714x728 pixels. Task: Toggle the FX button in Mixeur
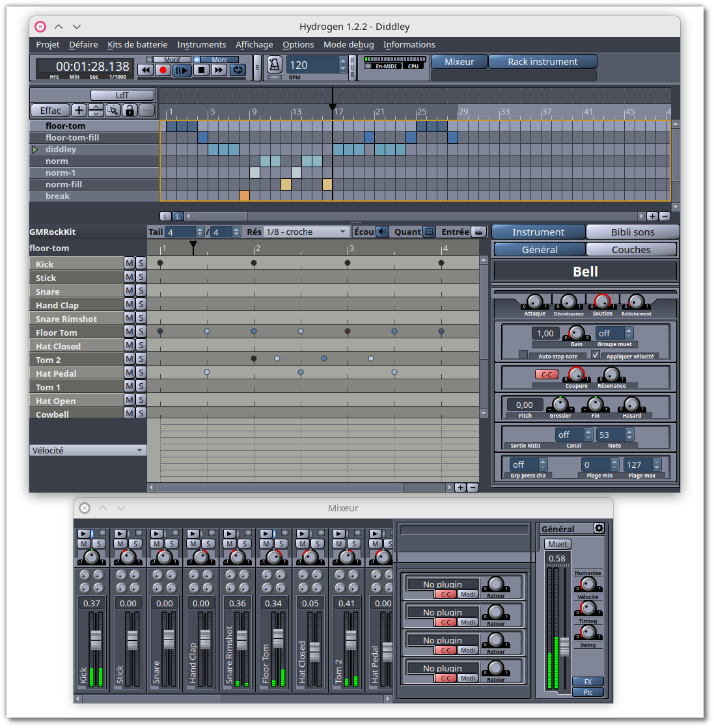(x=588, y=682)
